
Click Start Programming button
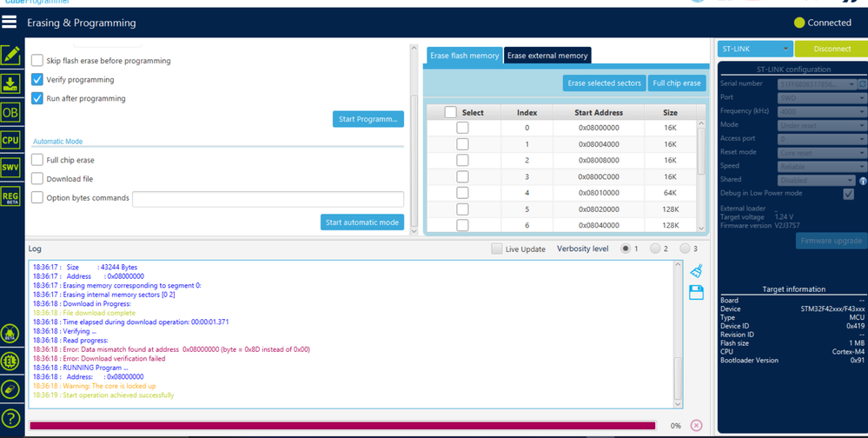pyautogui.click(x=368, y=119)
